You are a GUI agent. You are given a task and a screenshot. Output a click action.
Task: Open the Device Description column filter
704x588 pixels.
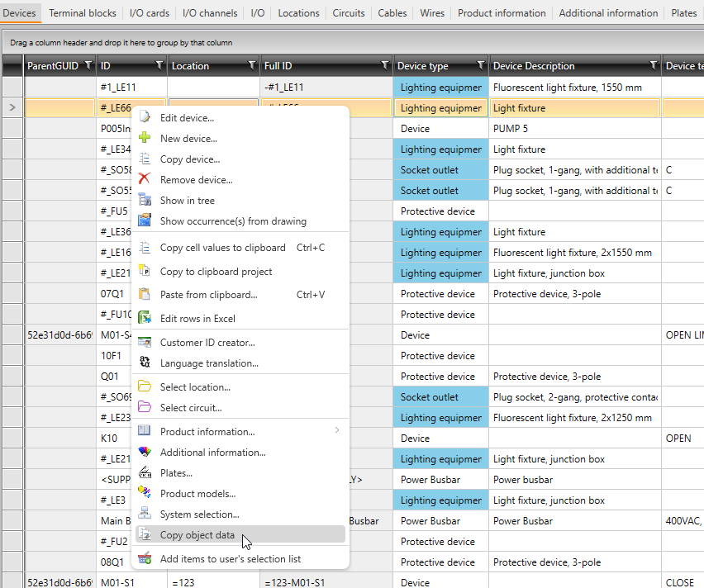653,65
